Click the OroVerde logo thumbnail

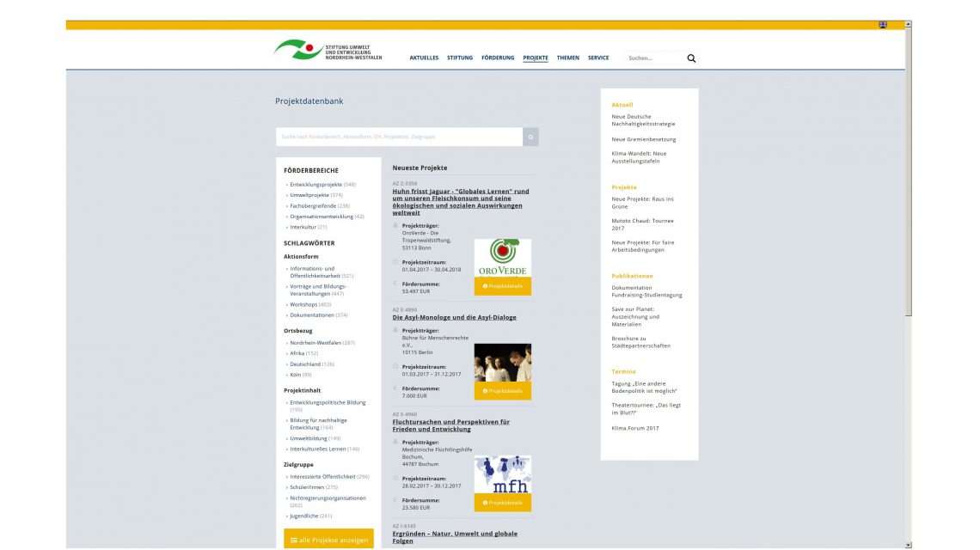click(x=503, y=258)
